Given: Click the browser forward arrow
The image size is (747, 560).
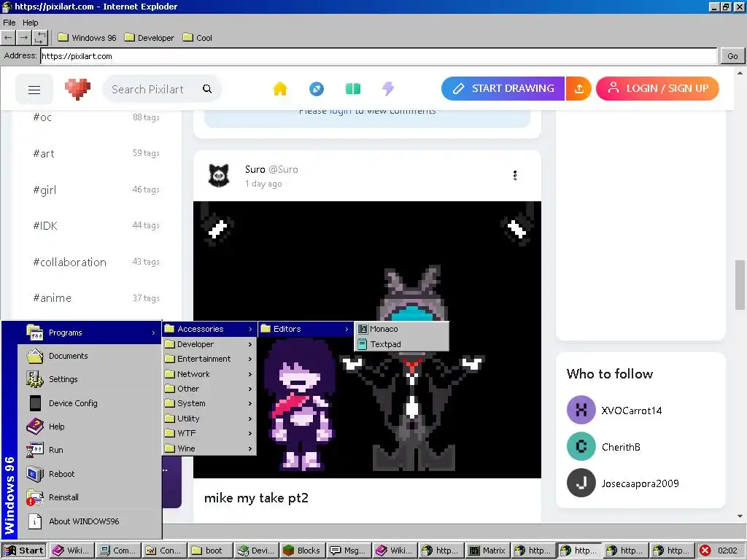Looking at the screenshot, I should point(24,38).
